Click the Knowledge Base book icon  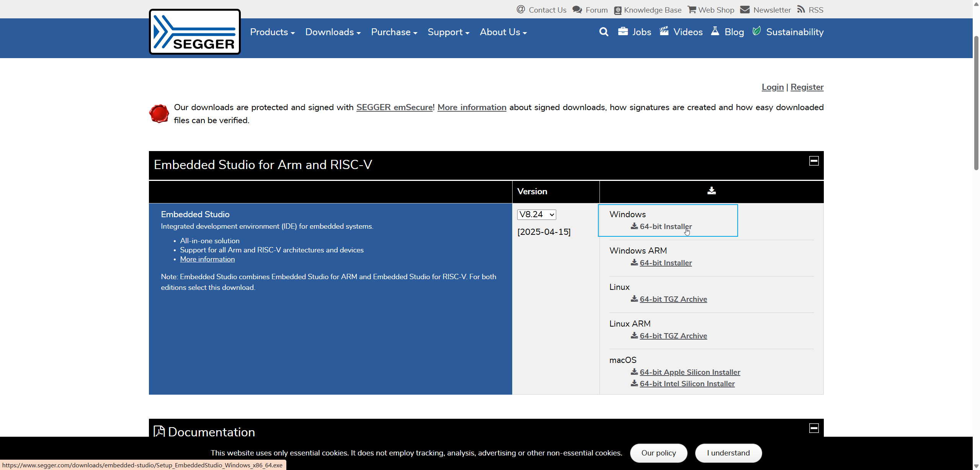click(x=618, y=10)
